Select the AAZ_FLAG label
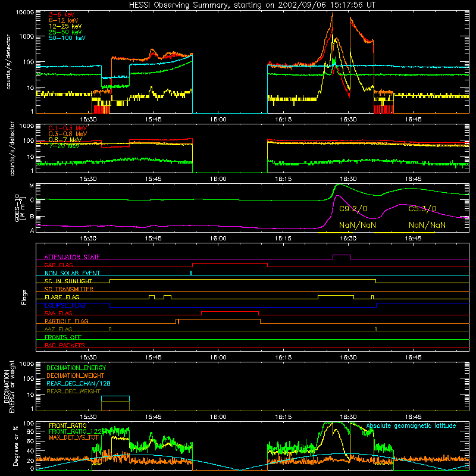Viewport: 476px width, 476px height. [x=58, y=330]
